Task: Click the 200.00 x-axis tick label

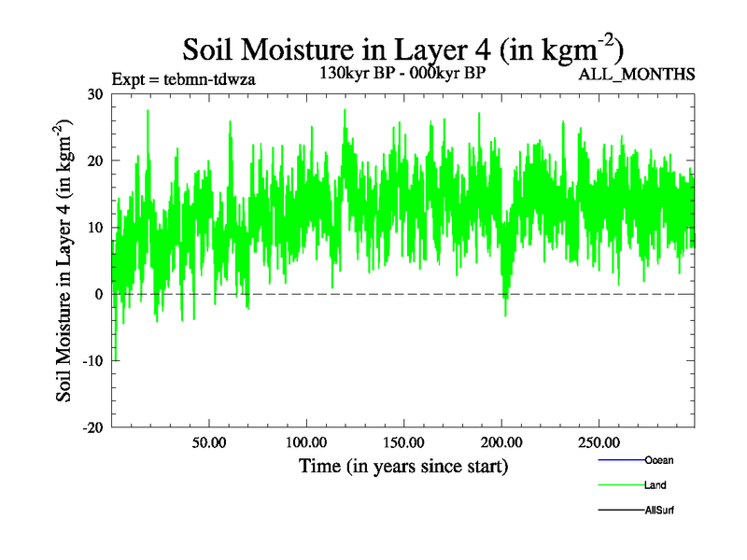Action: click(x=500, y=441)
